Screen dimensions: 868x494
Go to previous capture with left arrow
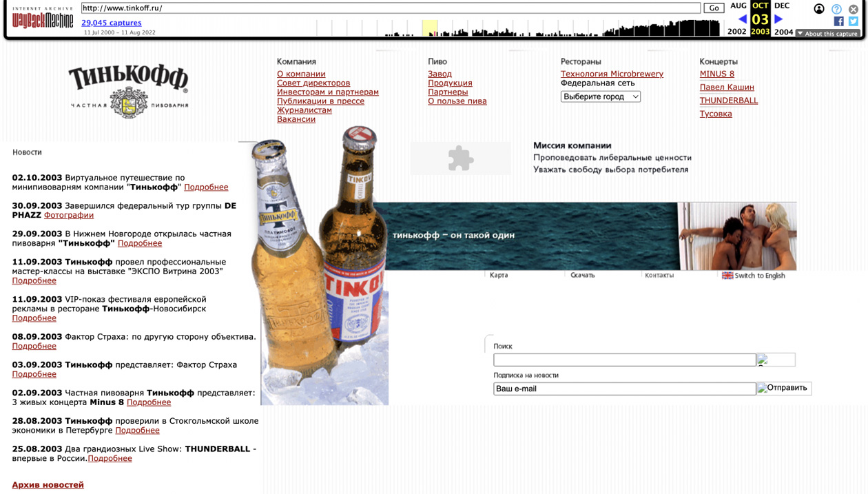pos(742,19)
